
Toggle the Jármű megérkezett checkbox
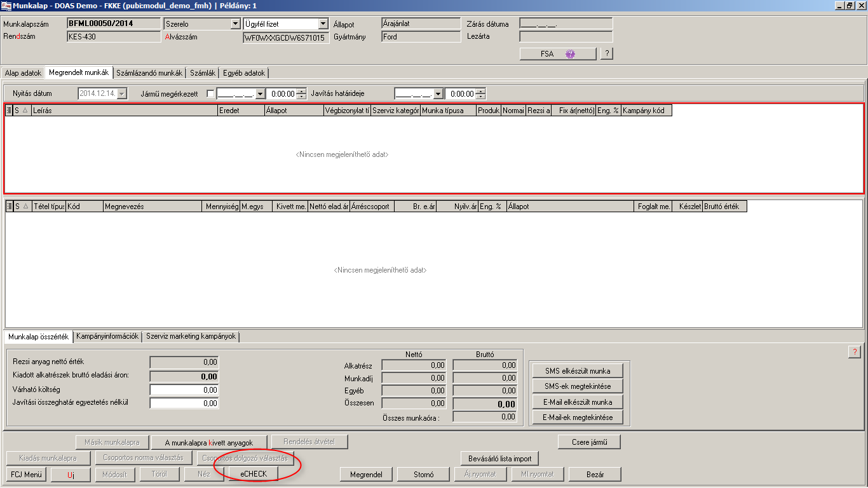point(211,94)
